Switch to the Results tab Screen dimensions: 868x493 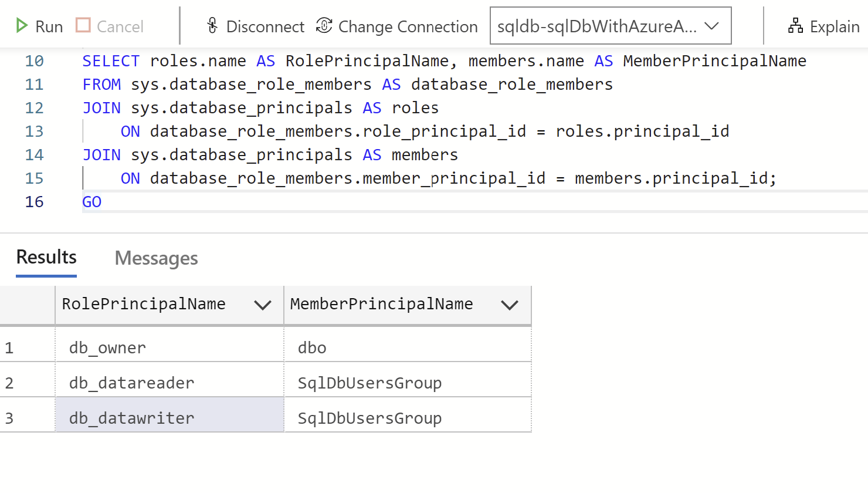click(46, 257)
